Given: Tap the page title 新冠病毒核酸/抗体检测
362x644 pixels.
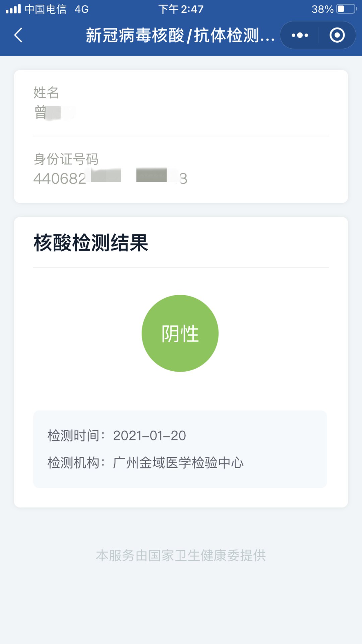Looking at the screenshot, I should tap(180, 35).
